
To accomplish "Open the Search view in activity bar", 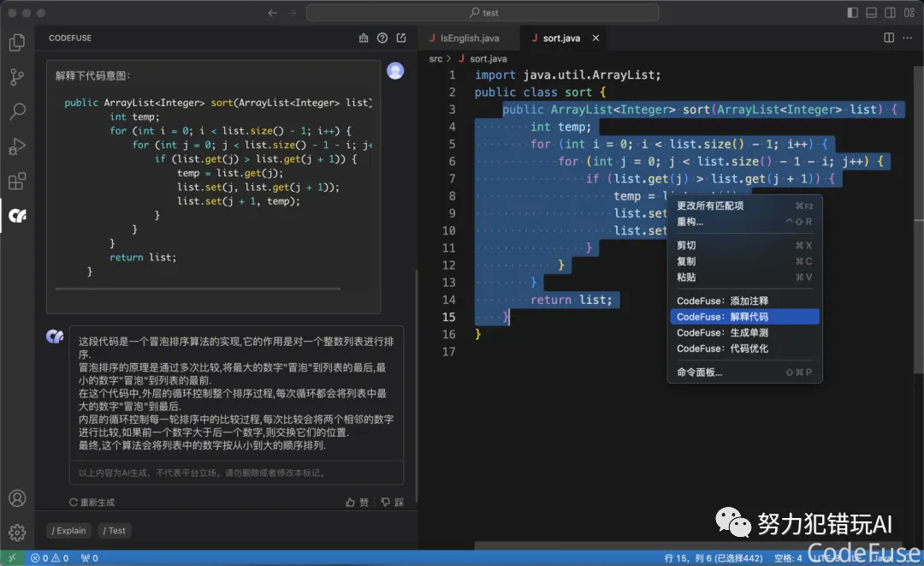I will click(17, 112).
